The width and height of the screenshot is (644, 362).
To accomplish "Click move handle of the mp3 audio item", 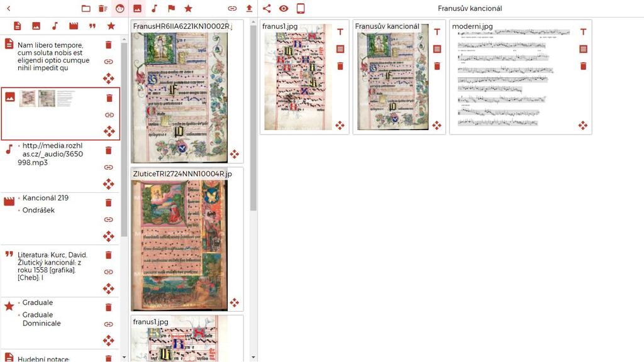I will 108,184.
